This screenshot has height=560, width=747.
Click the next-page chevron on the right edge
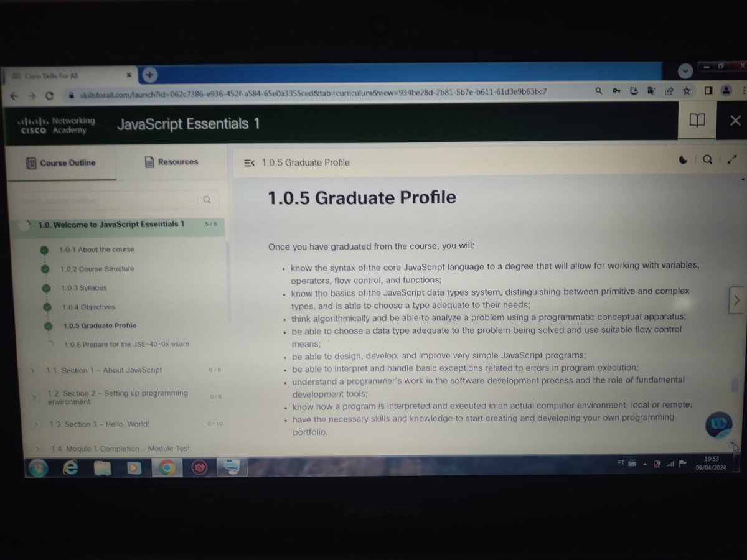(x=736, y=300)
